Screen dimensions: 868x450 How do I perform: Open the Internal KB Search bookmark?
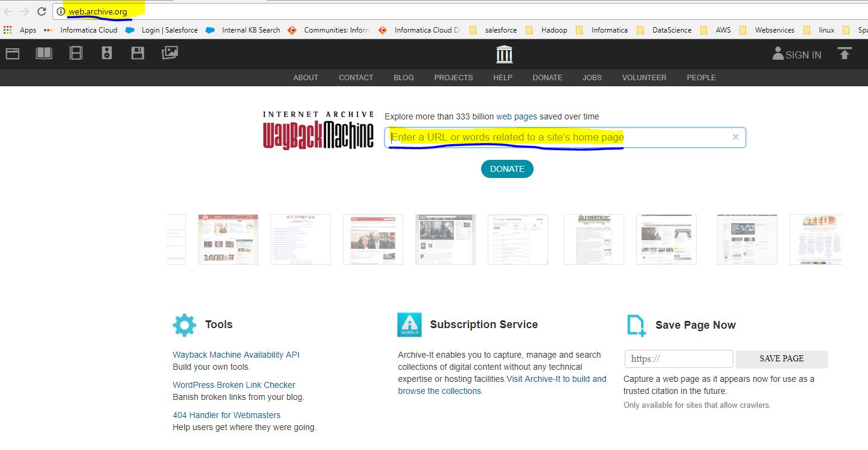[243, 30]
